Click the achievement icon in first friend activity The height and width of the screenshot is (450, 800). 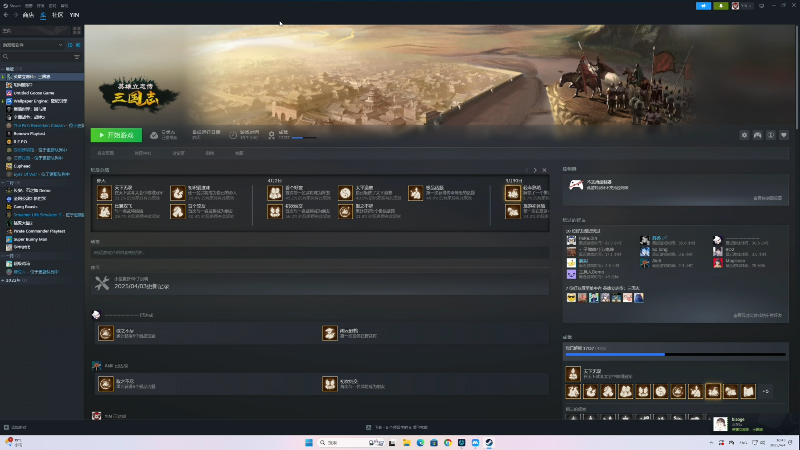tap(106, 333)
